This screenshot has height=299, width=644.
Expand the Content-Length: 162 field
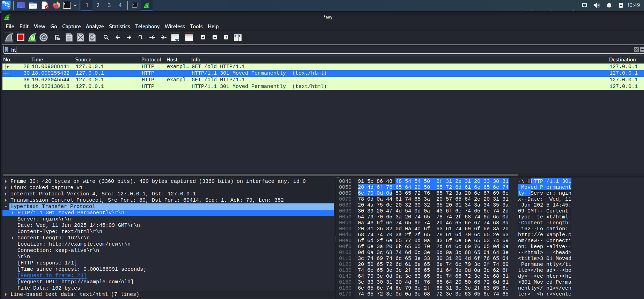pyautogui.click(x=13, y=238)
